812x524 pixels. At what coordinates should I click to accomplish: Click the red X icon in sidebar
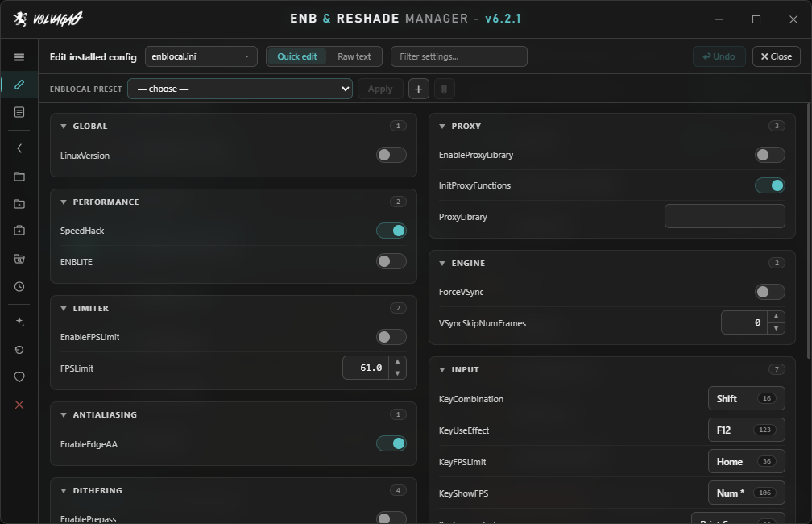coord(19,405)
